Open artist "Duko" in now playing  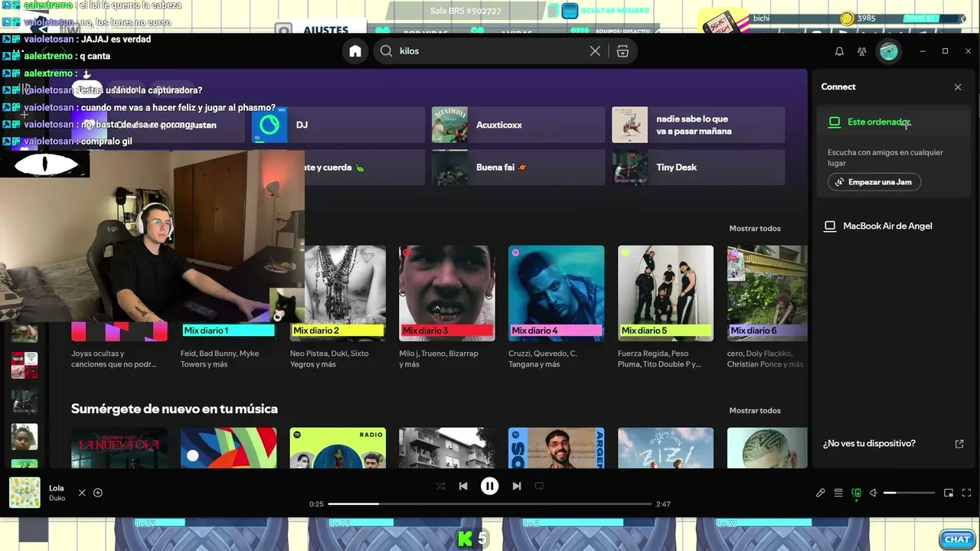click(x=57, y=498)
